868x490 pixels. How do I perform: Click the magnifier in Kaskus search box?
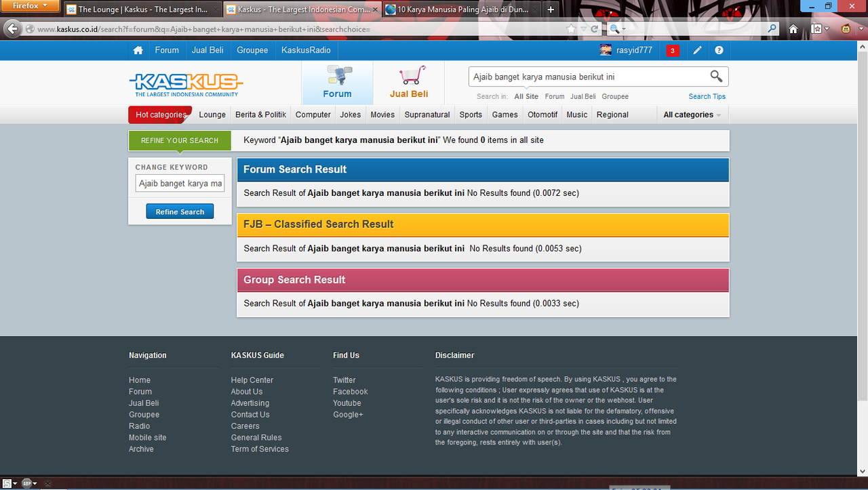click(x=716, y=76)
